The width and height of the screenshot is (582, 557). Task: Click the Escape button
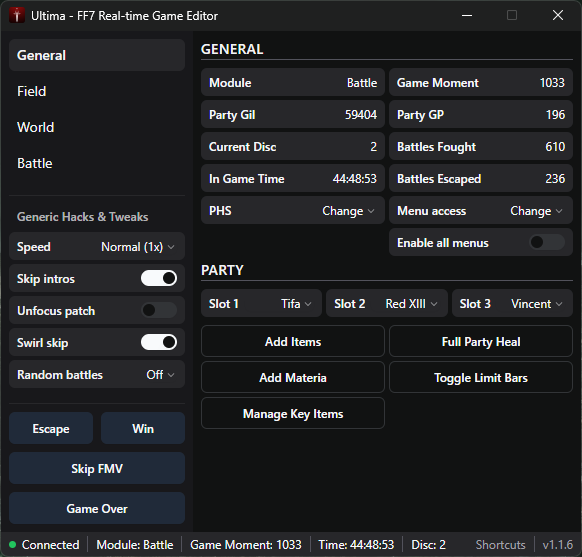pos(51,428)
